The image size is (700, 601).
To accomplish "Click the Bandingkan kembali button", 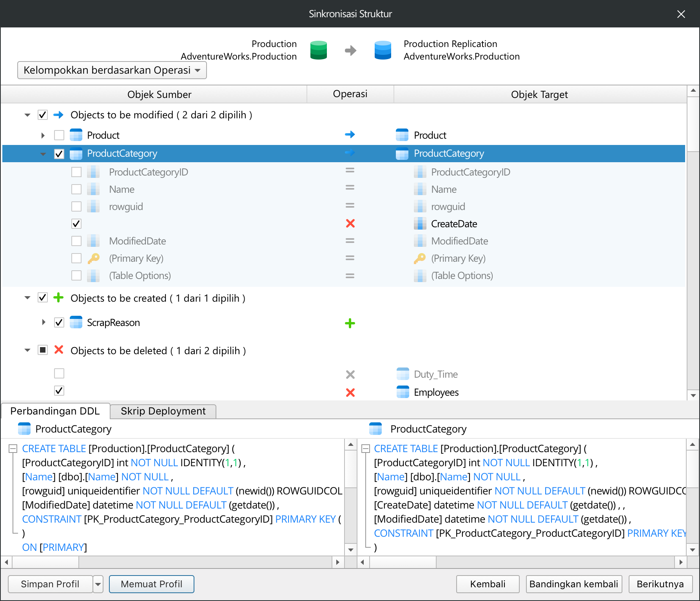I will (573, 584).
